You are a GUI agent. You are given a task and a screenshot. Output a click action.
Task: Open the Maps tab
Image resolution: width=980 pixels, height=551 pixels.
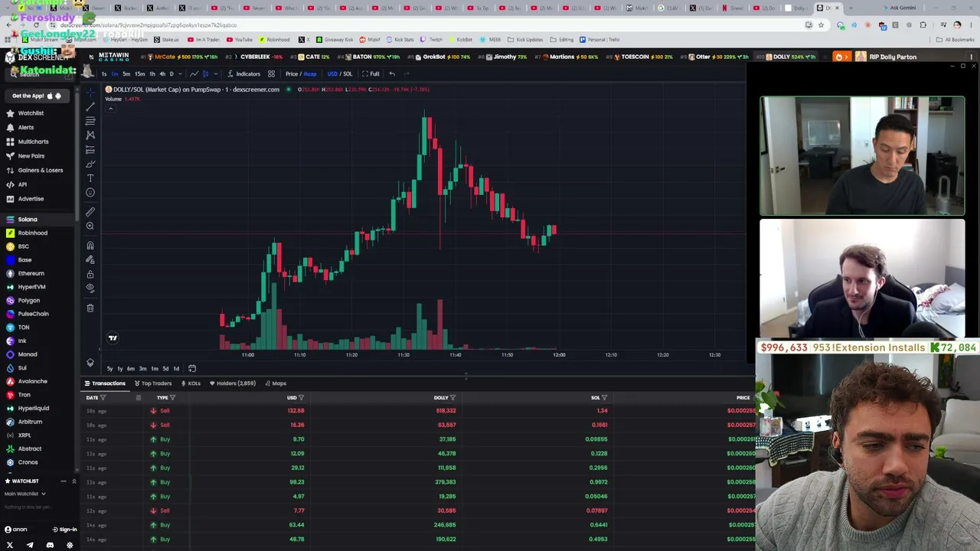(276, 383)
